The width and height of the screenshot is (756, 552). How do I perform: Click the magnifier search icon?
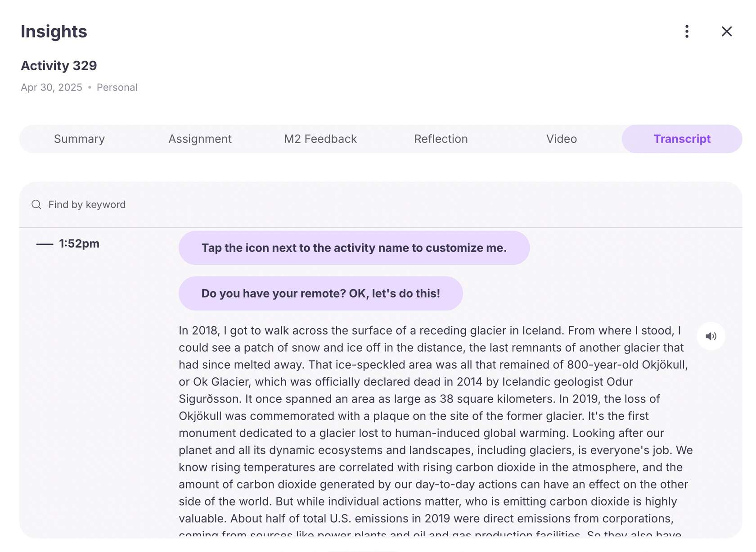pyautogui.click(x=36, y=205)
